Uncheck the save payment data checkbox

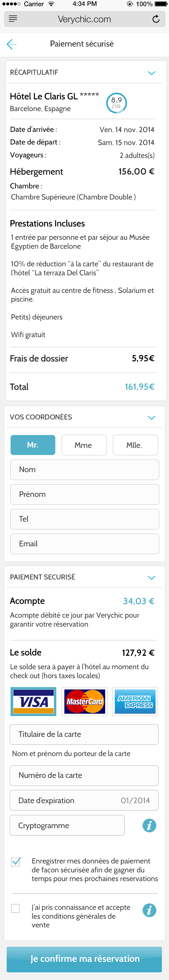pos(16,862)
